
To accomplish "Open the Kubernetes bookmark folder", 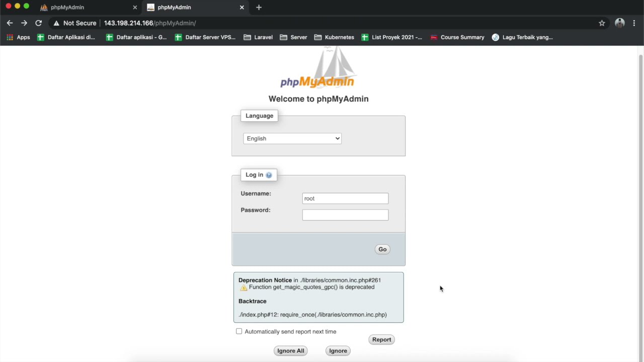I will pos(334,37).
